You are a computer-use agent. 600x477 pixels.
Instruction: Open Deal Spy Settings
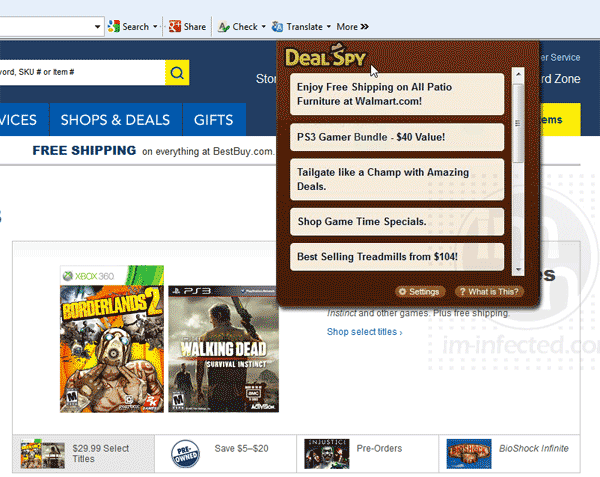(418, 292)
